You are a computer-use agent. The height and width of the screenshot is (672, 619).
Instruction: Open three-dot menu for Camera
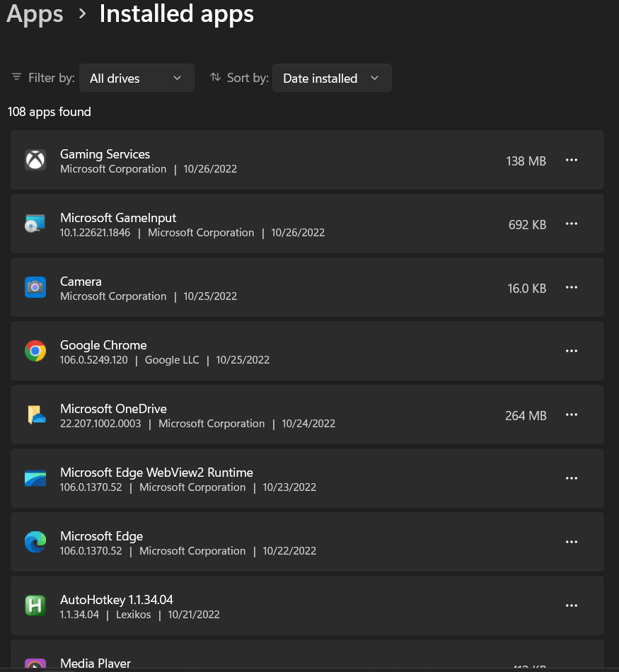(x=572, y=288)
